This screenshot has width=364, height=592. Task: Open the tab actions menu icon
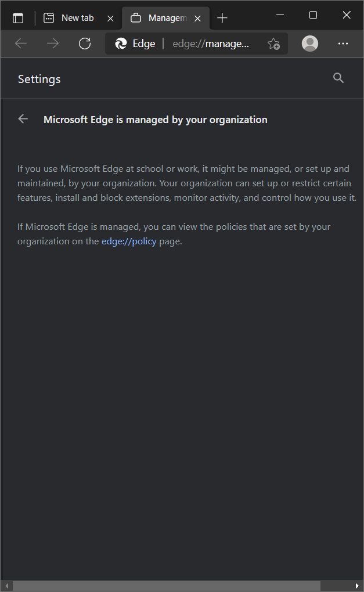pos(18,18)
